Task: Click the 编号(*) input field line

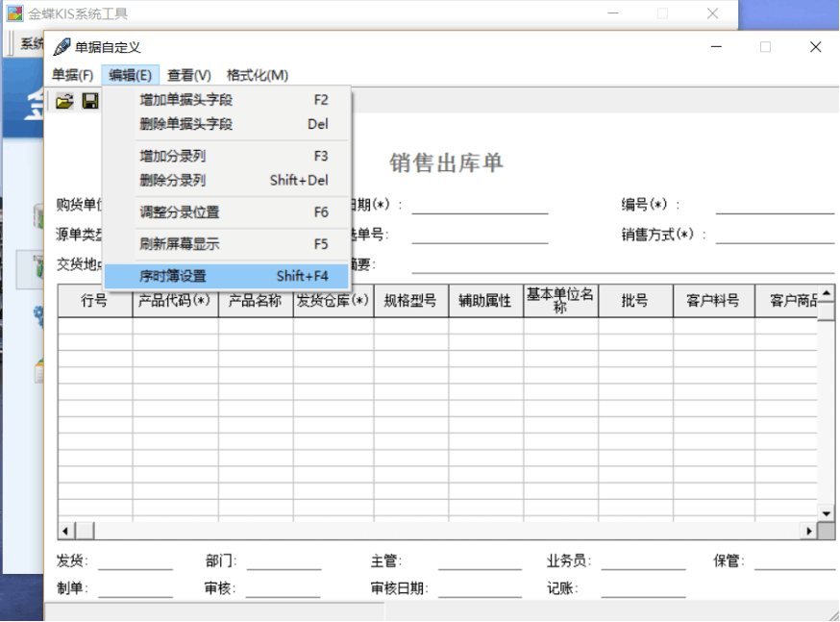Action: 775,206
